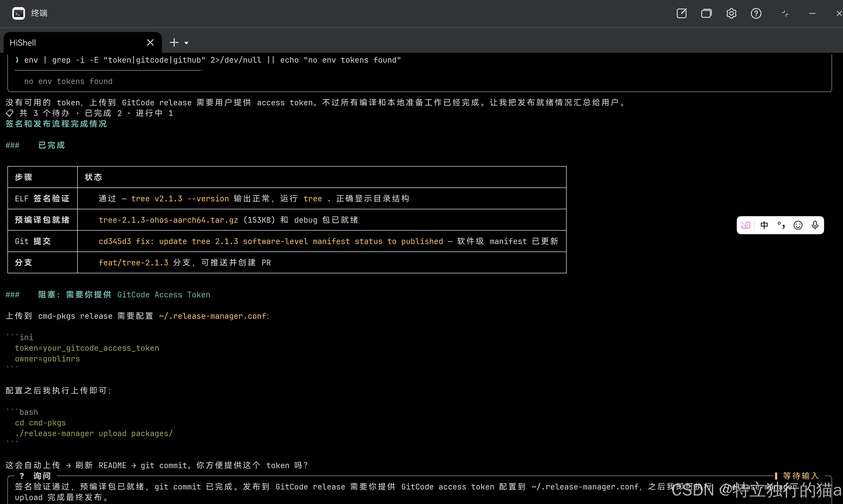Click ~/.release-manager.conf path after 需要配置
This screenshot has width=843, height=504.
coord(213,316)
